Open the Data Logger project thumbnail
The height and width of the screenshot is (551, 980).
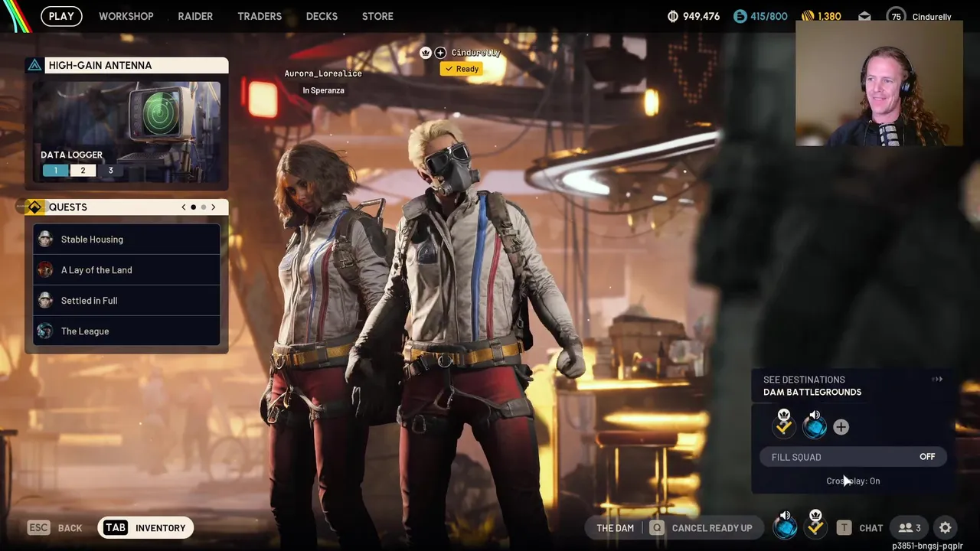pyautogui.click(x=127, y=131)
